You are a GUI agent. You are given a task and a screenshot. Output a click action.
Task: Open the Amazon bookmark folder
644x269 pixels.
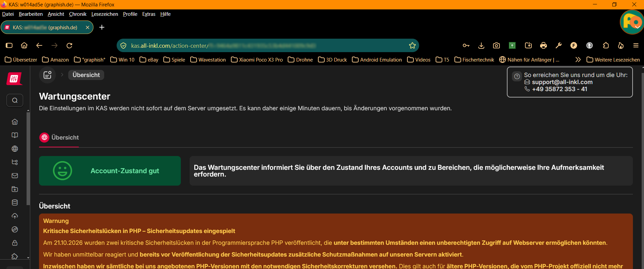pyautogui.click(x=55, y=60)
